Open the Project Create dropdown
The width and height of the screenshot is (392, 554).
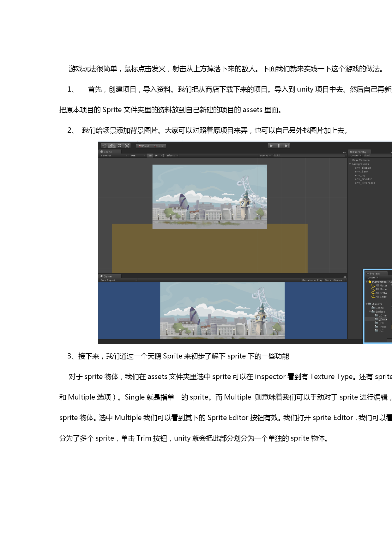click(x=372, y=278)
